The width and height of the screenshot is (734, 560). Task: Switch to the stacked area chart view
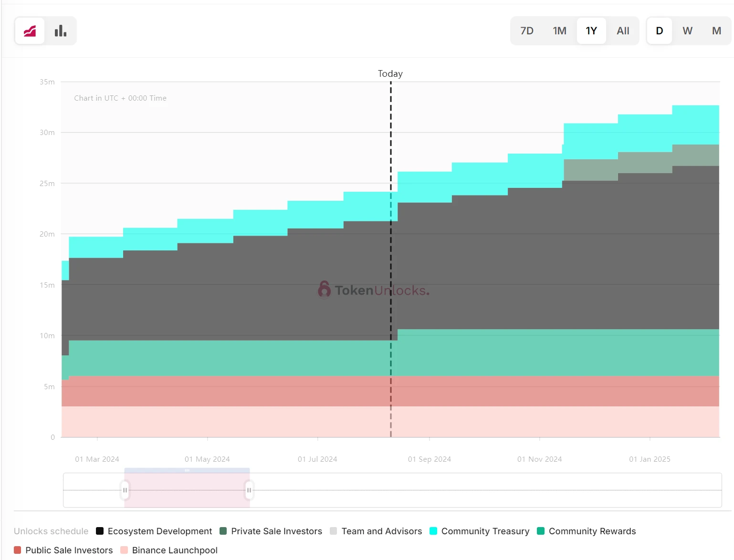tap(30, 31)
